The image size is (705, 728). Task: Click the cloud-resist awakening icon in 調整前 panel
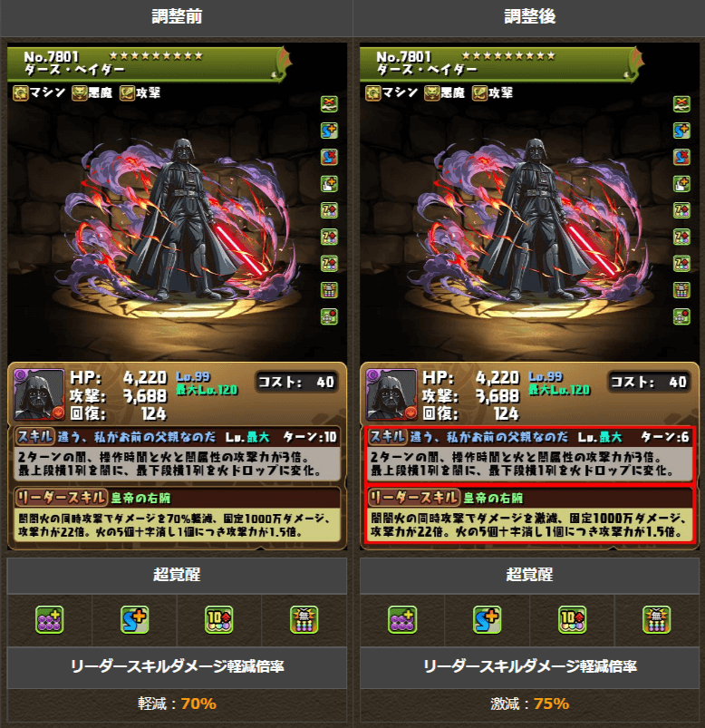point(329,104)
